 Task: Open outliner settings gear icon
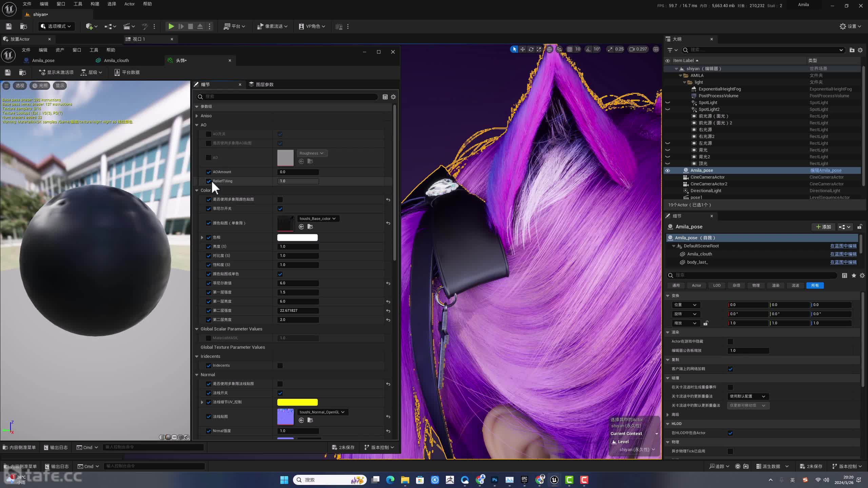860,50
